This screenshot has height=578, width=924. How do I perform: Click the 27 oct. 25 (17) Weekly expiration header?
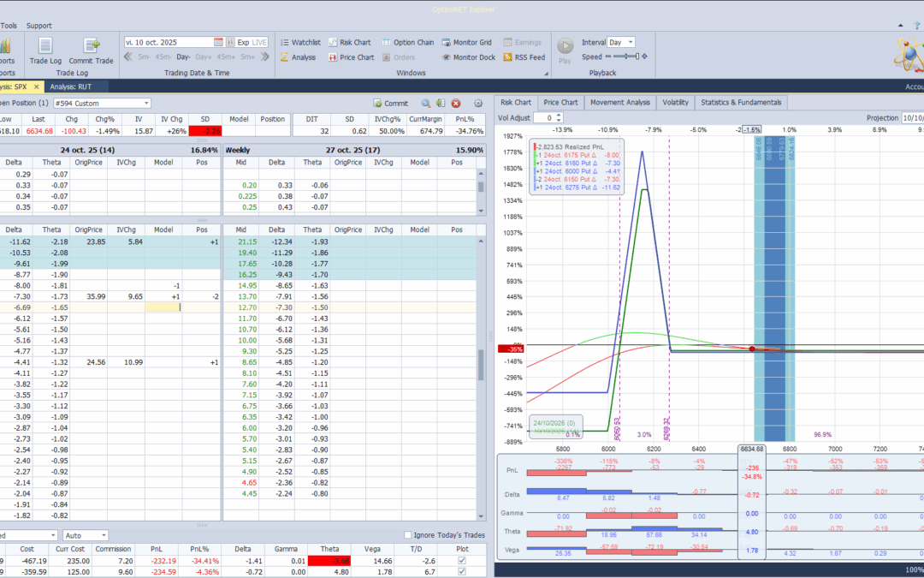[354, 151]
